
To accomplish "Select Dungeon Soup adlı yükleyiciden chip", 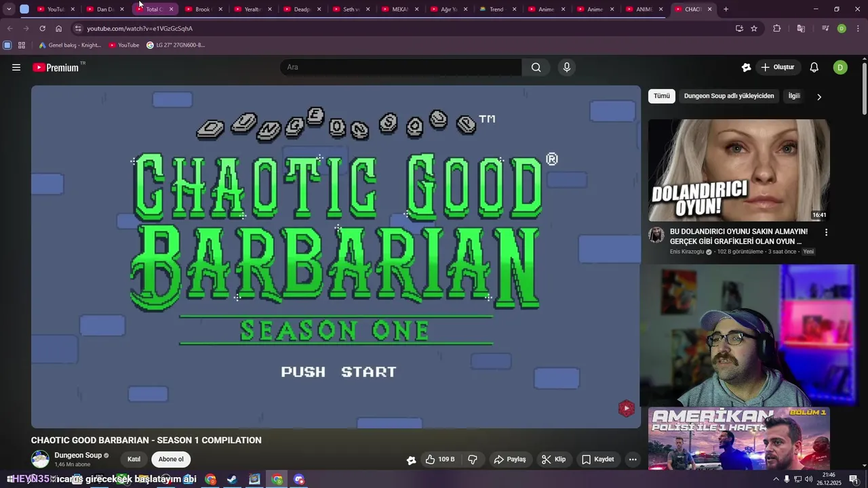I will point(729,96).
